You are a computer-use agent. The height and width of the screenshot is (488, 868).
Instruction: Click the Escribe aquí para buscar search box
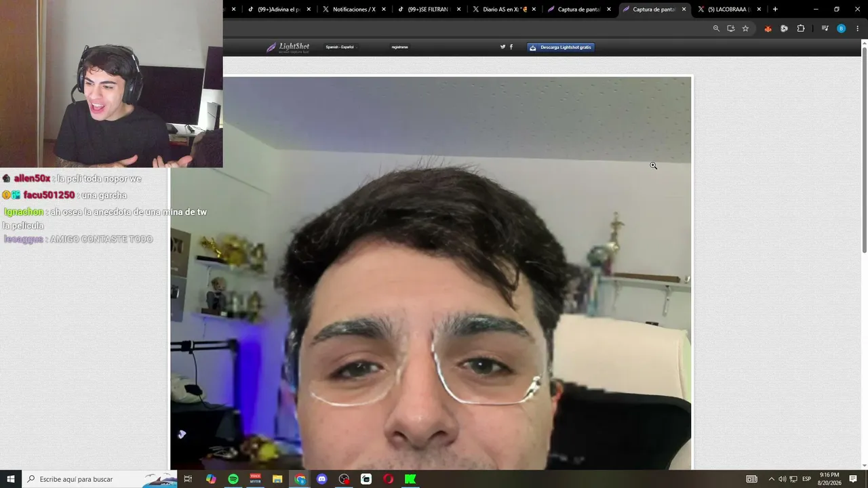click(x=100, y=479)
